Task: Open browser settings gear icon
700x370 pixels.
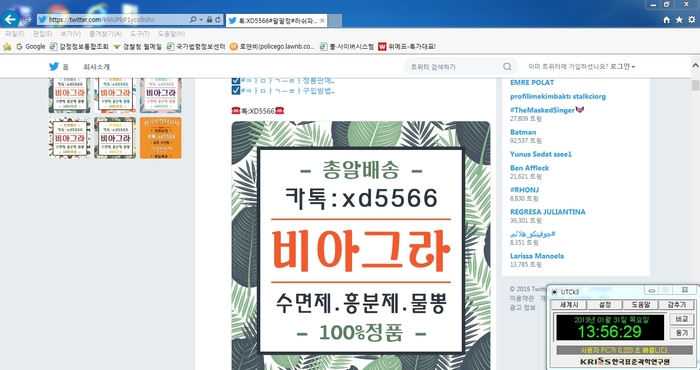Action: coord(692,20)
